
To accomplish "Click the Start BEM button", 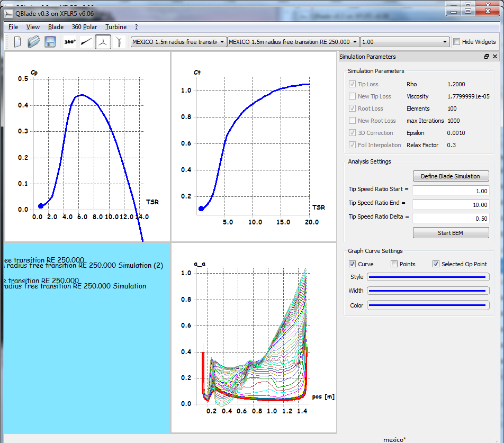I will pos(451,232).
